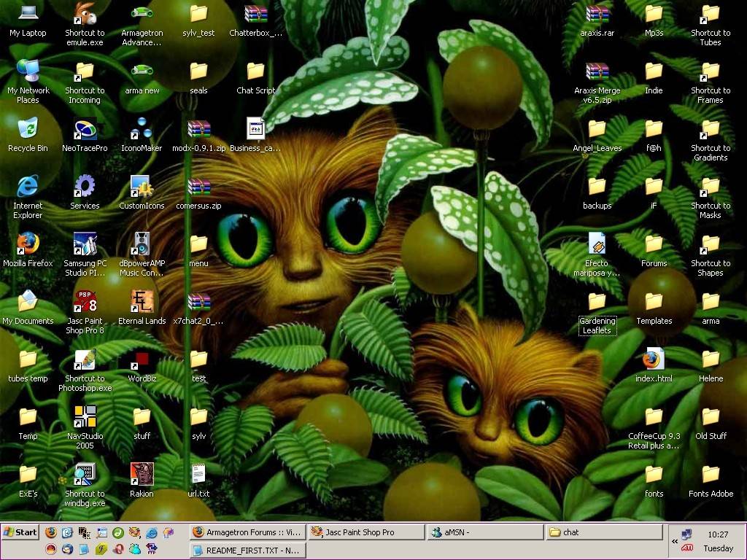Viewport: 747px width, 560px height.
Task: Click the dBpowerAMP Music Converter icon
Action: [142, 244]
